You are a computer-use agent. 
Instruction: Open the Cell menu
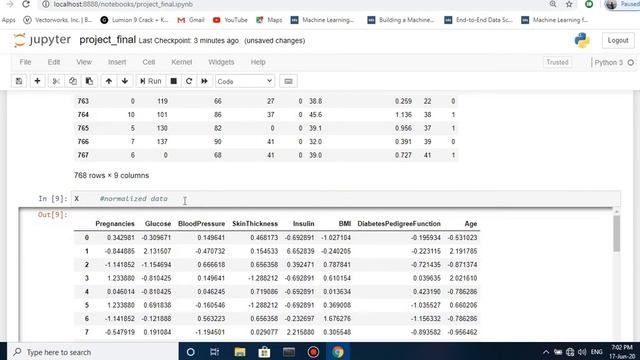[149, 62]
